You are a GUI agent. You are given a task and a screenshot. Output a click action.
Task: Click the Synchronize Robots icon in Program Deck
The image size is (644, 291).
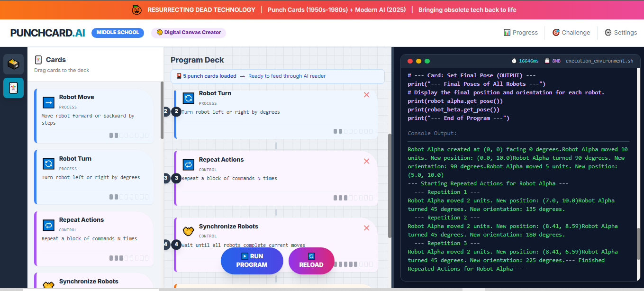pos(189,232)
